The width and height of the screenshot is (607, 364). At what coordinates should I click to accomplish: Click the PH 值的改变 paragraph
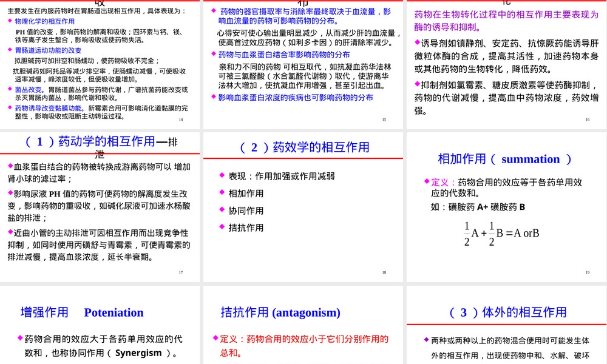coord(99,36)
